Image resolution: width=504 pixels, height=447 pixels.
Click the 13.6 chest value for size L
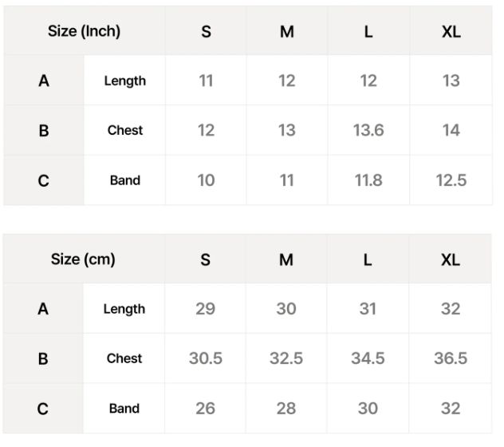pyautogui.click(x=368, y=130)
